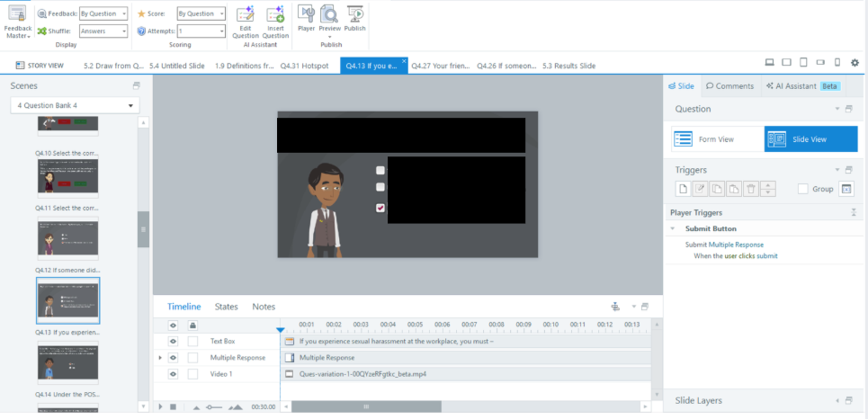Collapse all Player Triggers icon

tap(854, 212)
